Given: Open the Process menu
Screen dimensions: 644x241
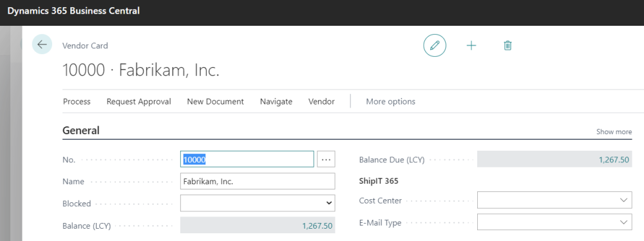Looking at the screenshot, I should click(77, 102).
